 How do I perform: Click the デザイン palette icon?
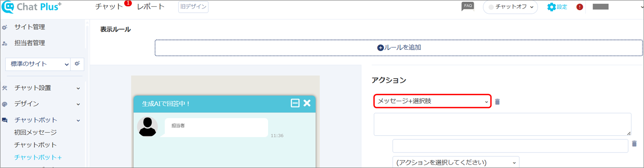pos(5,104)
